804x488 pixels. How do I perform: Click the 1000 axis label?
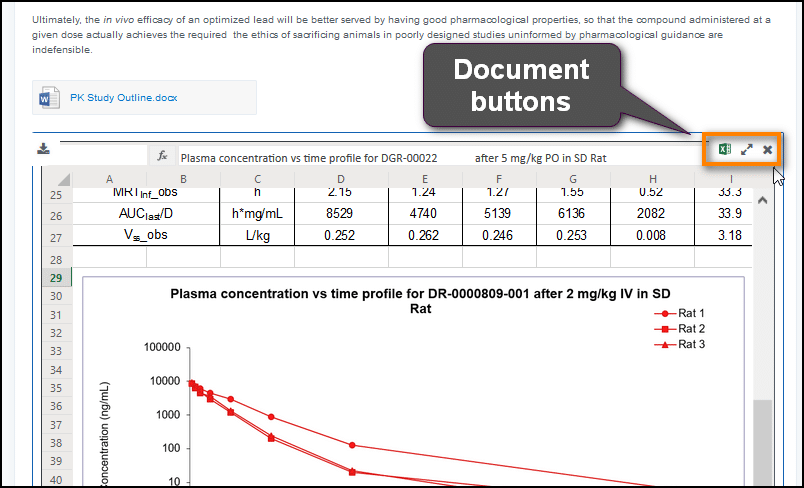point(167,415)
